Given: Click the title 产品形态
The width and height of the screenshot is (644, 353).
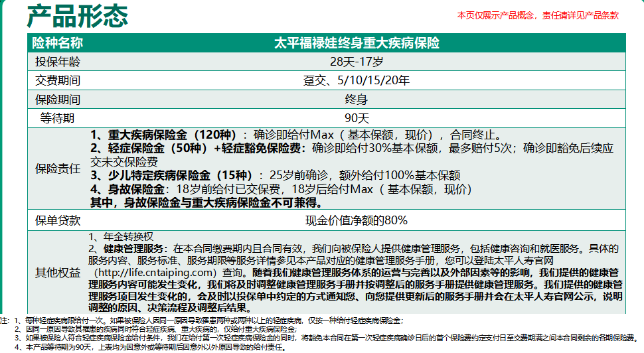Looking at the screenshot, I should pyautogui.click(x=77, y=16).
